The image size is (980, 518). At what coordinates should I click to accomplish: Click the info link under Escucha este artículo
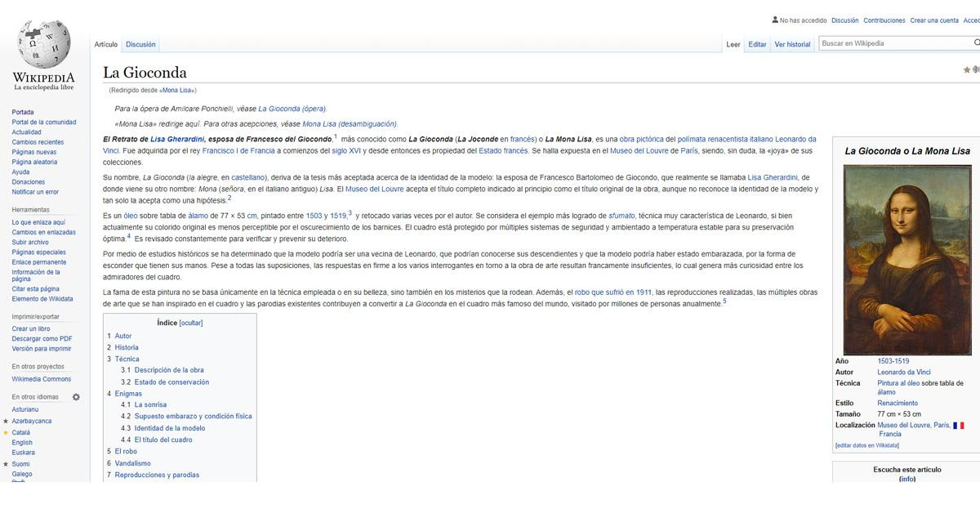(x=907, y=479)
